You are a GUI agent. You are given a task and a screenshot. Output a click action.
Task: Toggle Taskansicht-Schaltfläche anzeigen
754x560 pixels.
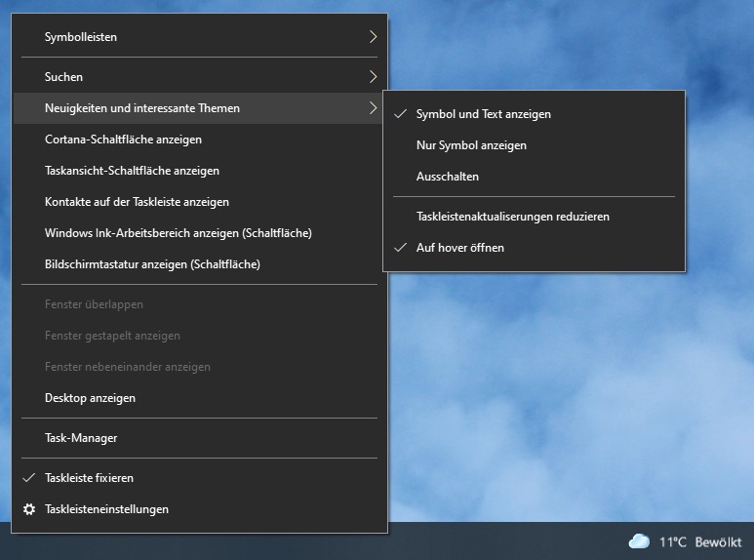pyautogui.click(x=132, y=171)
